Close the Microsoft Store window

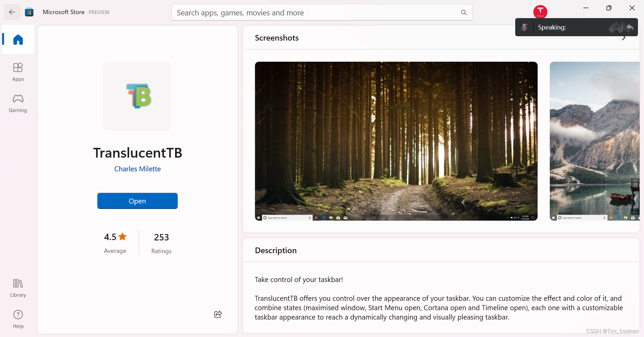coord(632,8)
